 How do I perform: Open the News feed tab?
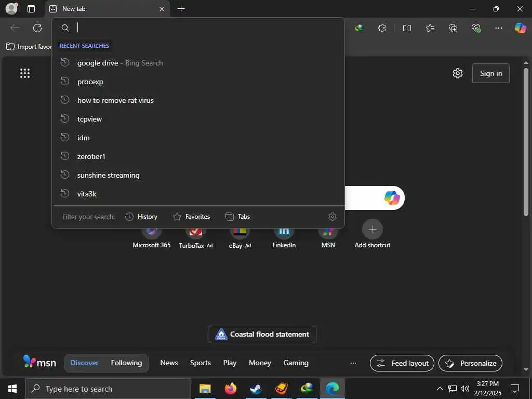click(169, 363)
